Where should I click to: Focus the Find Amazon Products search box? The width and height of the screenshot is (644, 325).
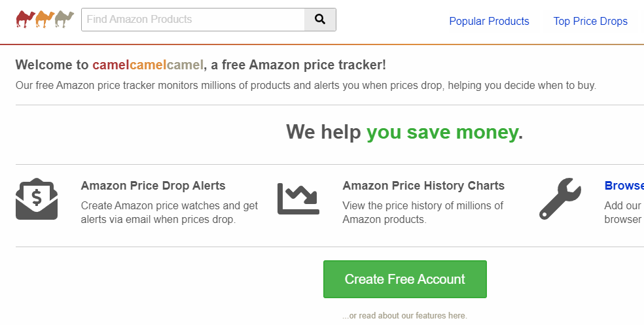(193, 19)
